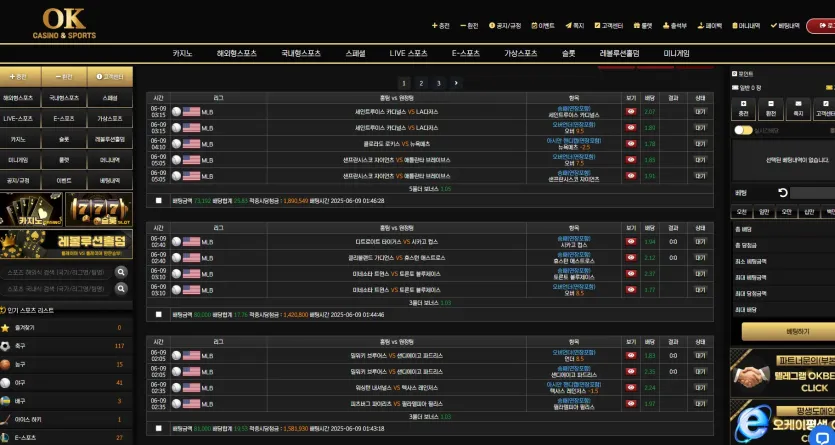Open 페이백 icon link in header
The width and height of the screenshot is (835, 445).
(x=710, y=26)
